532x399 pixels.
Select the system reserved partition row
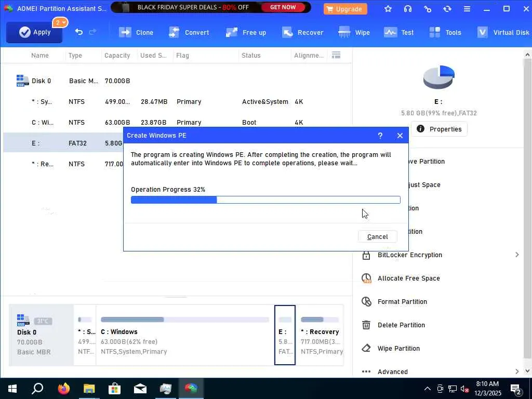pyautogui.click(x=177, y=101)
